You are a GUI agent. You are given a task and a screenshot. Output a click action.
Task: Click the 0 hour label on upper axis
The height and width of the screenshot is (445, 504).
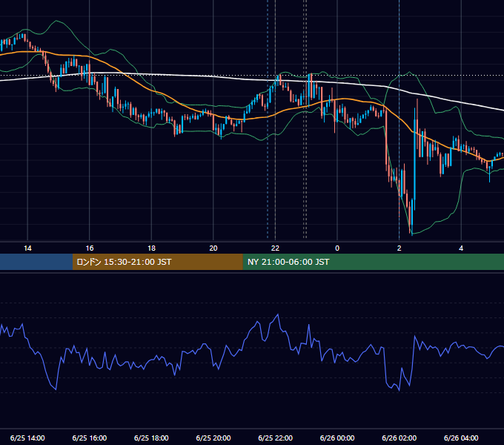coord(337,248)
